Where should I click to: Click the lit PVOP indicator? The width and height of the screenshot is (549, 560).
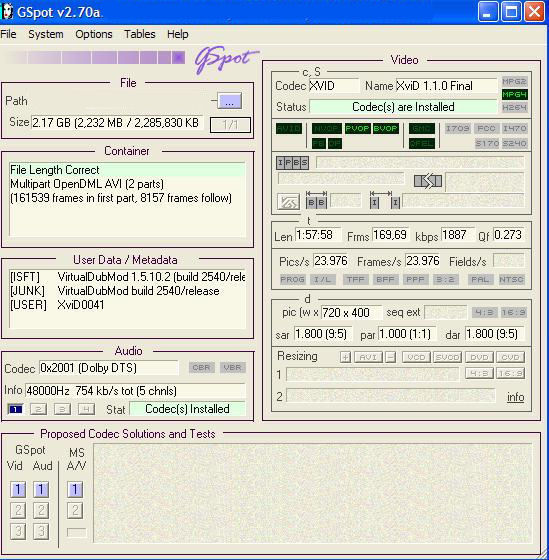click(357, 129)
